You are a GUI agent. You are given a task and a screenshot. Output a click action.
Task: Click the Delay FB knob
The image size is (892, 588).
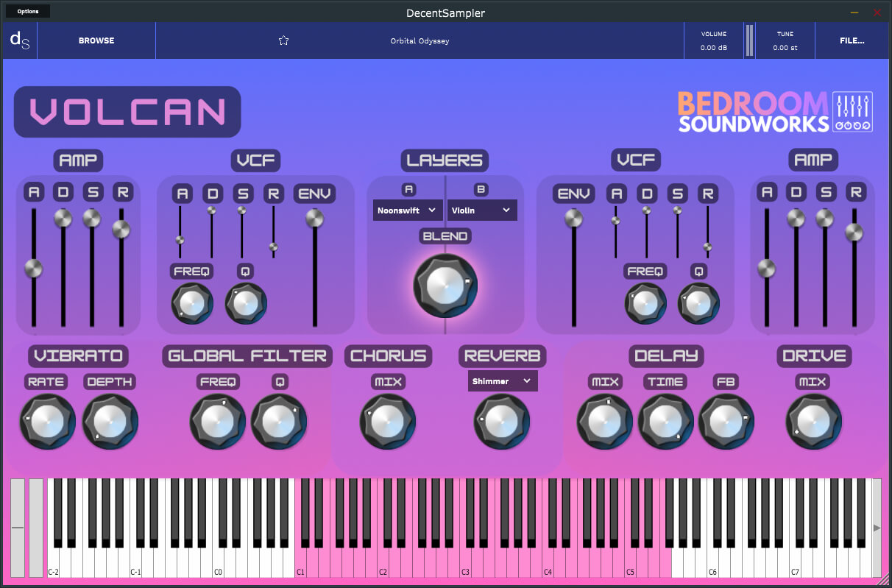[x=726, y=422]
